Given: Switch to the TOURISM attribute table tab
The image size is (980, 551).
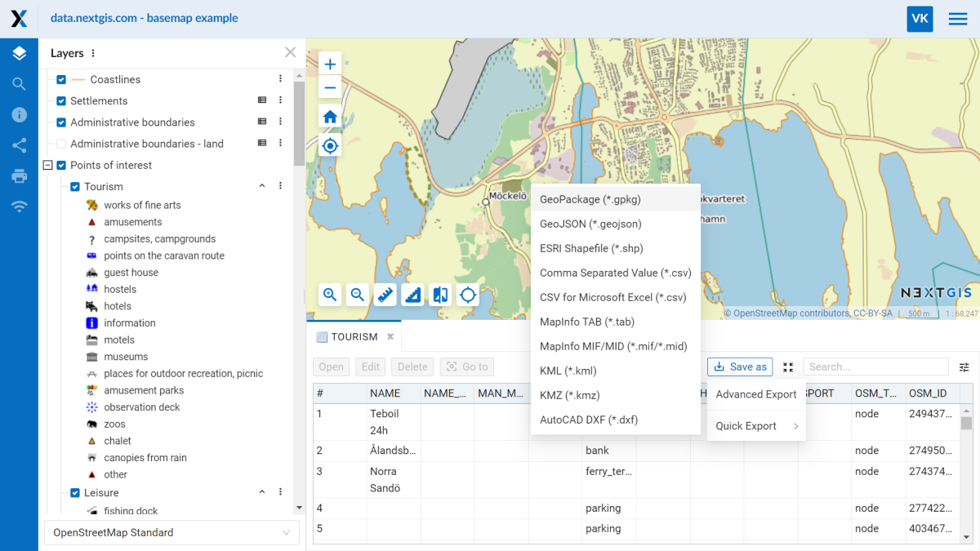Looking at the screenshot, I should click(354, 335).
